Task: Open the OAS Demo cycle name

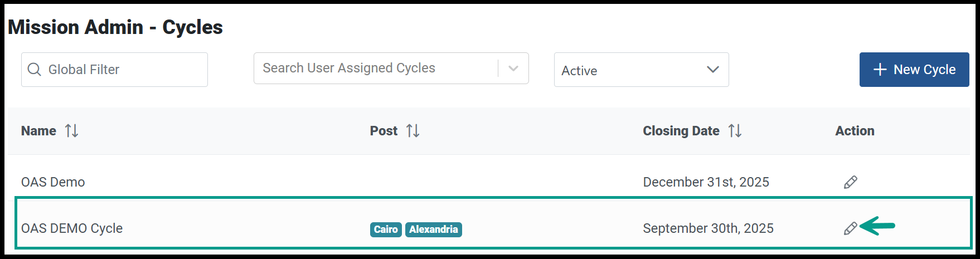Action: 53,182
